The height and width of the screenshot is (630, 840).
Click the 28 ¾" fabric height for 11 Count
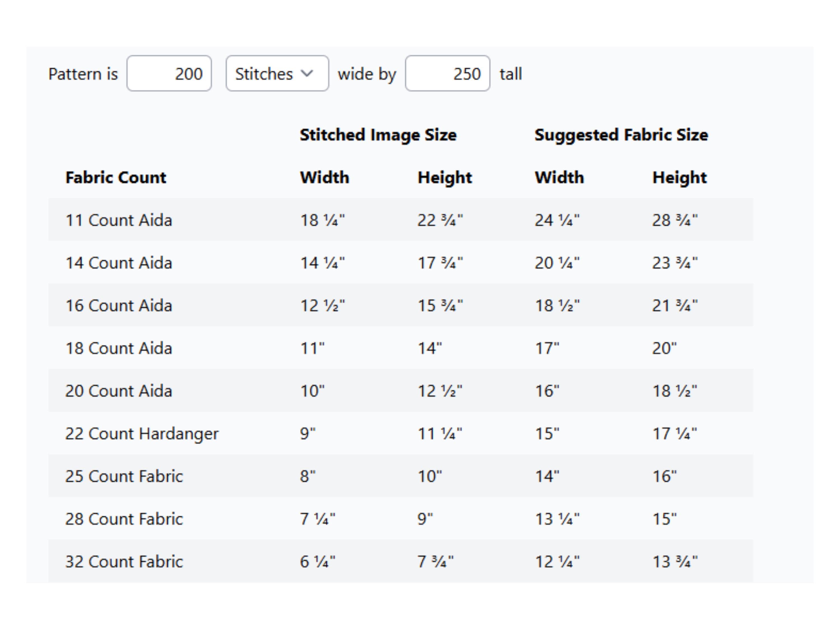pyautogui.click(x=675, y=220)
